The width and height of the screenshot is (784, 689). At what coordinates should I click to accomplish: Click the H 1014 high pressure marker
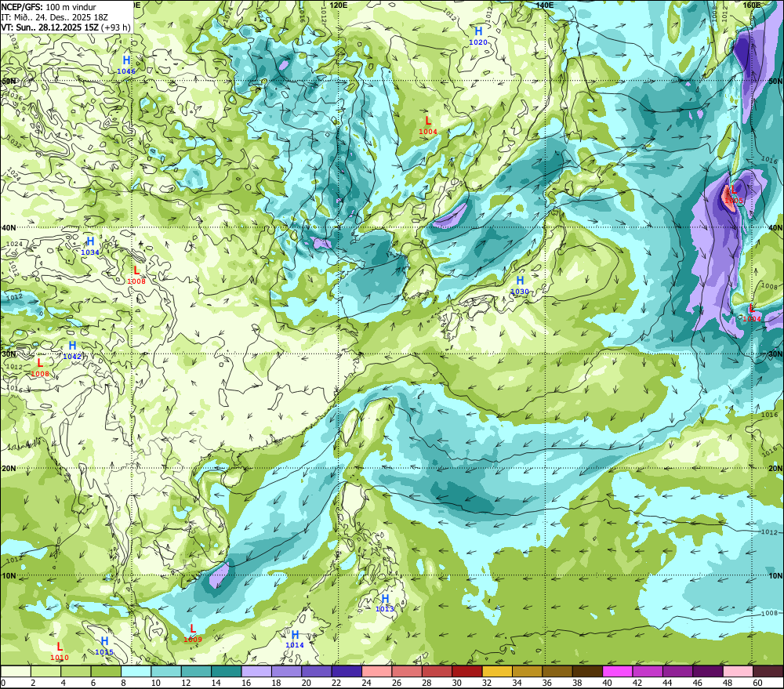click(x=295, y=640)
